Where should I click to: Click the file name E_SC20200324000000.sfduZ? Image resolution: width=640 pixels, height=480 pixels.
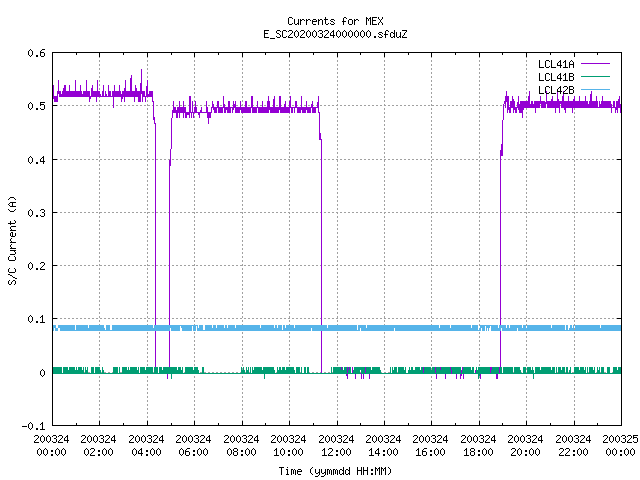[x=335, y=34]
